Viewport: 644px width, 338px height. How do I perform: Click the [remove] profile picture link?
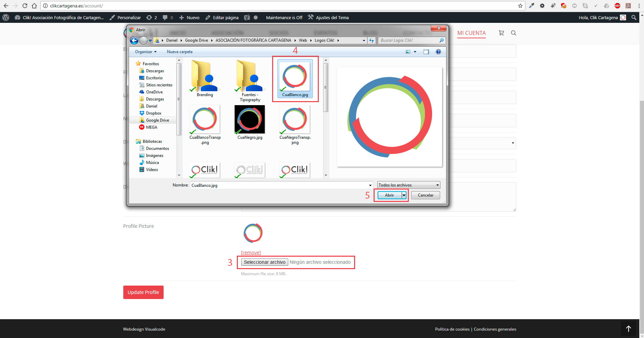click(x=251, y=253)
